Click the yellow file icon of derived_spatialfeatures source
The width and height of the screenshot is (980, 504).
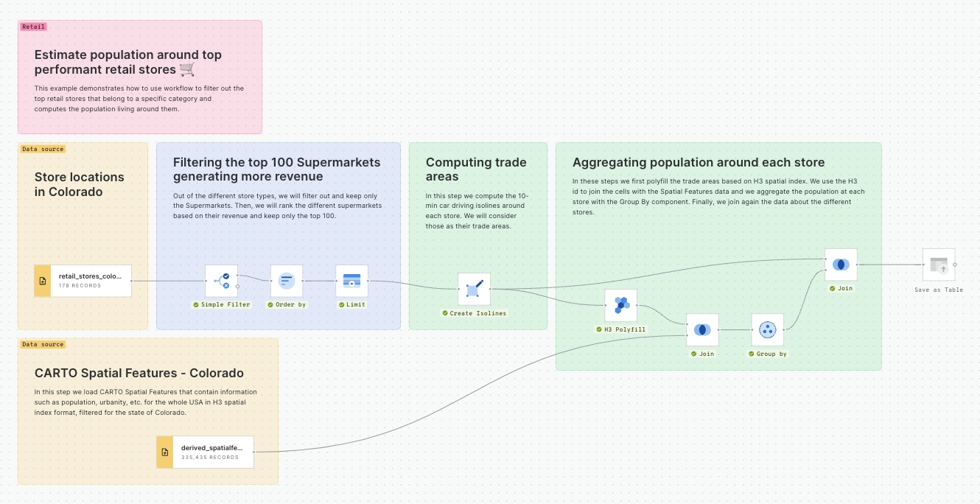point(165,452)
